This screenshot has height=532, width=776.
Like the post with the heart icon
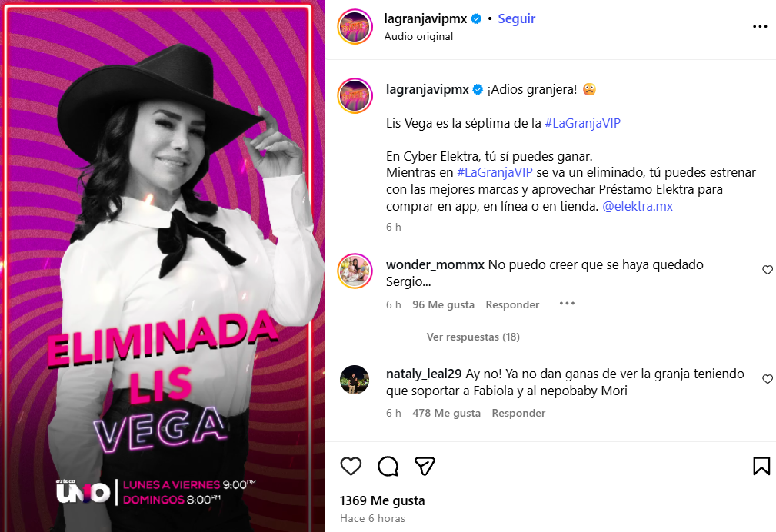(x=351, y=466)
